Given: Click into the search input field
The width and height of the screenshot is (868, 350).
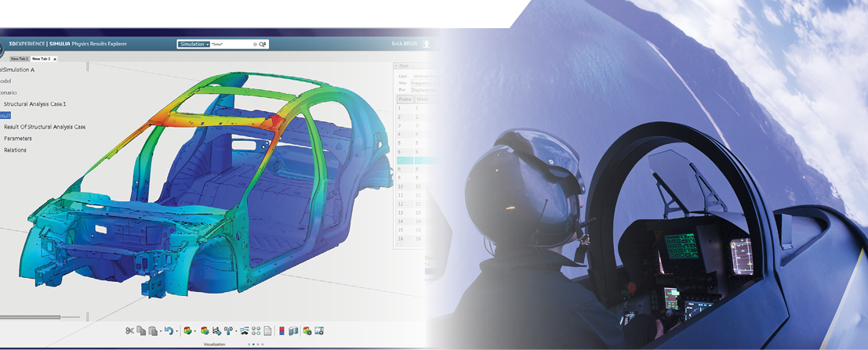Looking at the screenshot, I should (x=231, y=44).
